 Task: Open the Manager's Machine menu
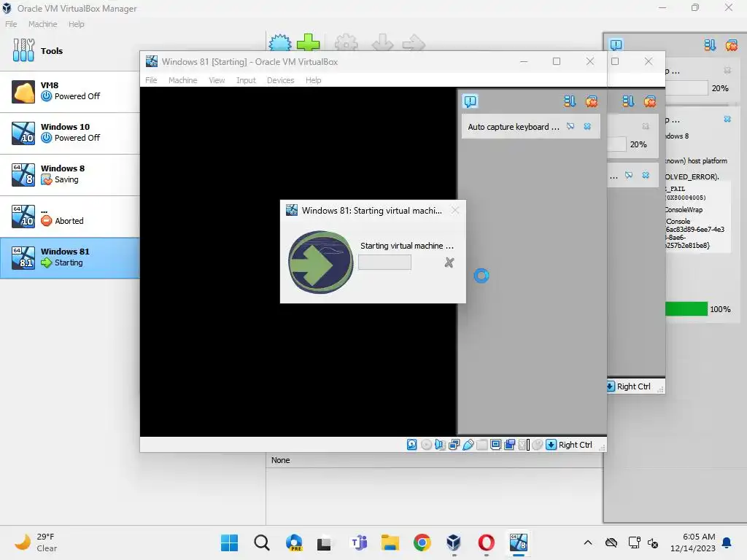tap(43, 24)
